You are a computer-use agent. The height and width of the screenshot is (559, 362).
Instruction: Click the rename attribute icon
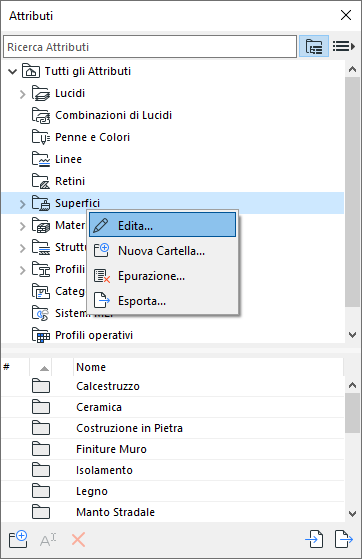point(48,540)
